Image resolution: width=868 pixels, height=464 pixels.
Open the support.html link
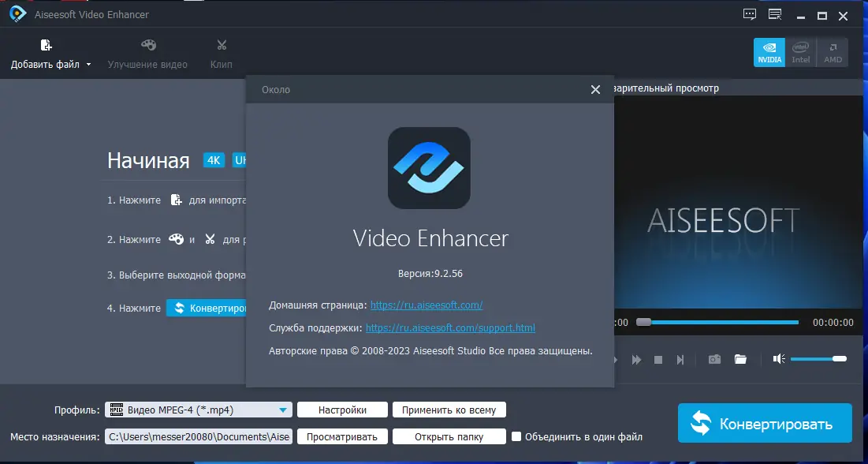(x=451, y=328)
